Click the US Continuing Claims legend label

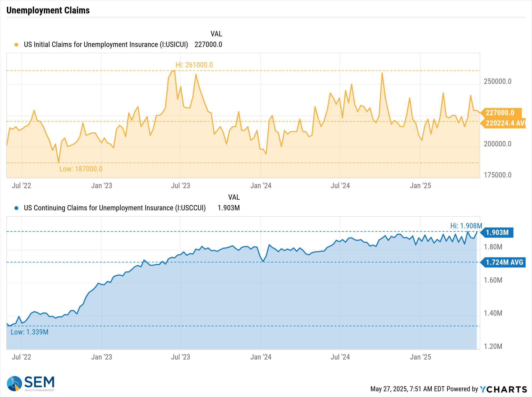[115, 208]
